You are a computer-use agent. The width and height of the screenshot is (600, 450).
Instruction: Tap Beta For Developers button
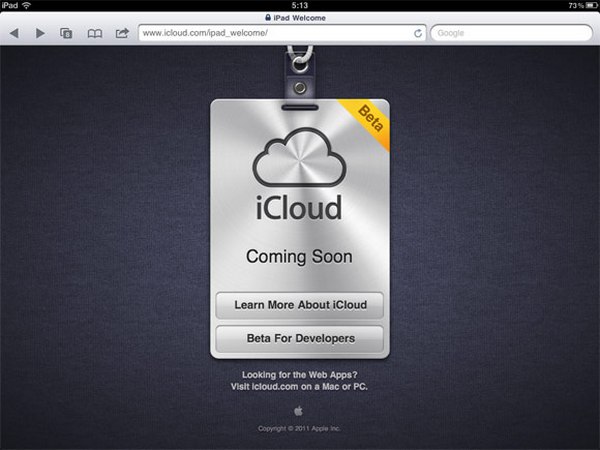pyautogui.click(x=300, y=339)
